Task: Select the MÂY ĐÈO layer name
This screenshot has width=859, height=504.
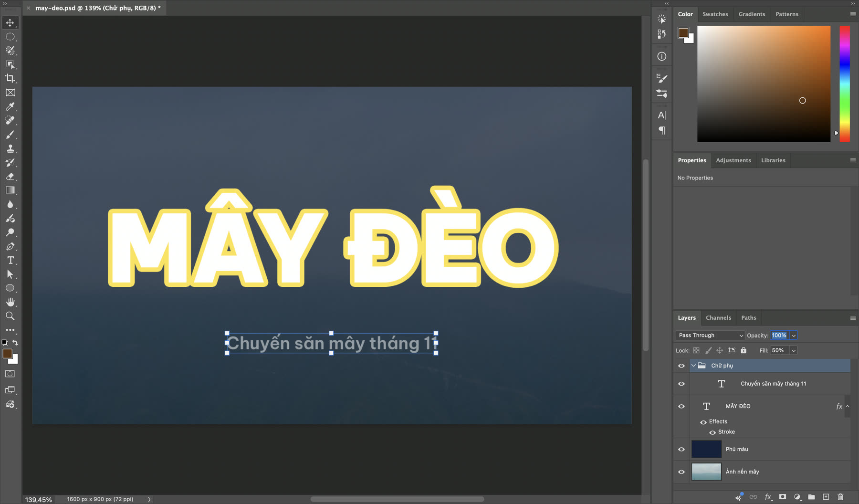Action: (738, 406)
